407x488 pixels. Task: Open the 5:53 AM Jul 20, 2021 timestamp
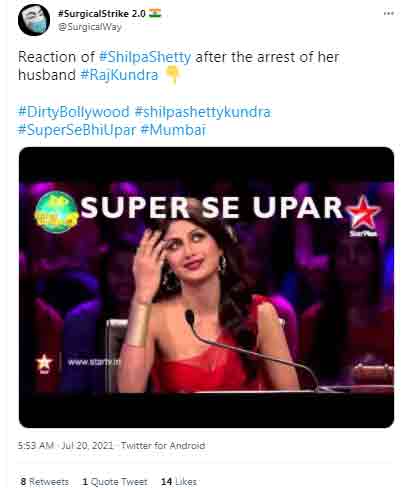[x=65, y=446]
